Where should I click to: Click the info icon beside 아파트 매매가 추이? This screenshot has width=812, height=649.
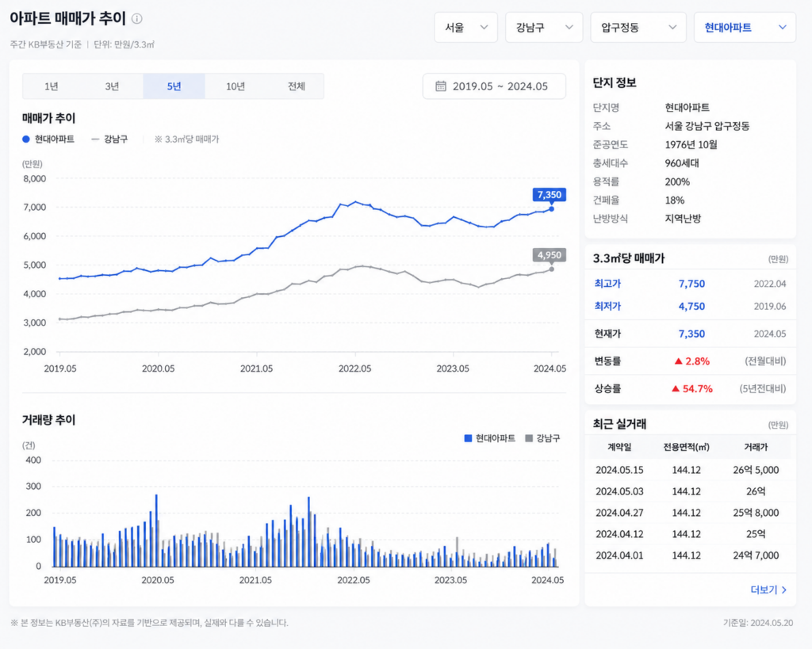point(136,19)
